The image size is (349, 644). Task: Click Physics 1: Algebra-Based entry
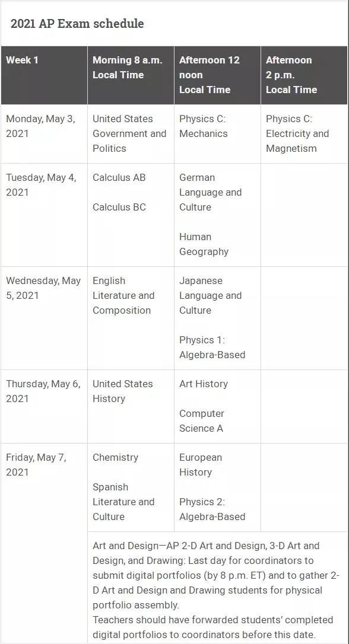(212, 347)
